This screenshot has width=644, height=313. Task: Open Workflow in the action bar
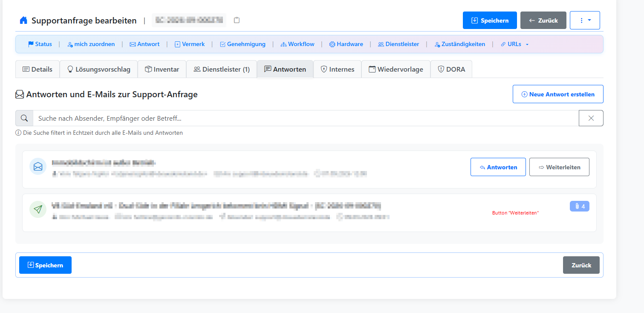tap(297, 44)
